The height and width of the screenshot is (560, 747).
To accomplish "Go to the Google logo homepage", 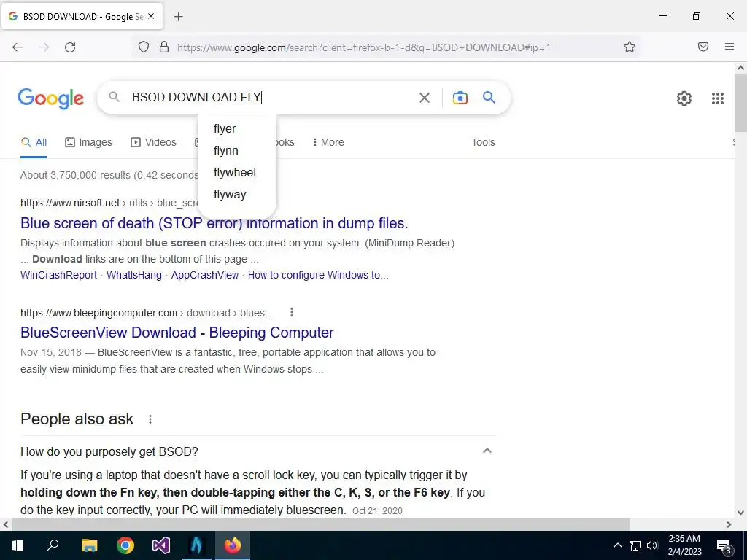I will (51, 98).
